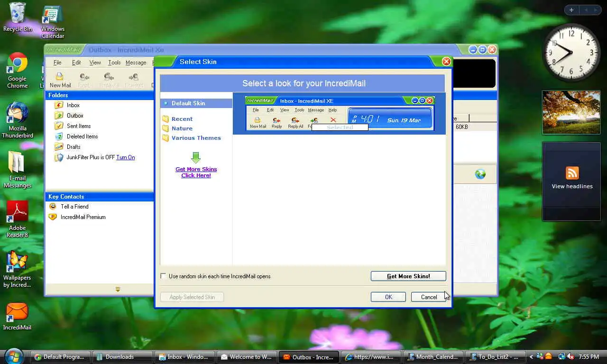Click the Tell a Friend smiley icon

(53, 207)
